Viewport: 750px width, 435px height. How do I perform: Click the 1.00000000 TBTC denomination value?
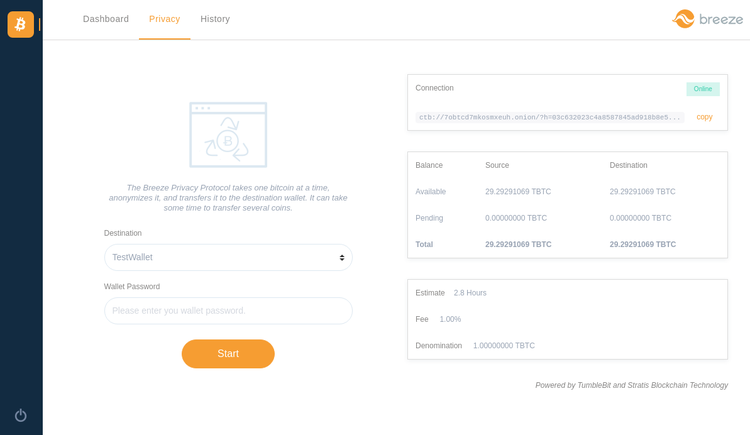pos(504,346)
